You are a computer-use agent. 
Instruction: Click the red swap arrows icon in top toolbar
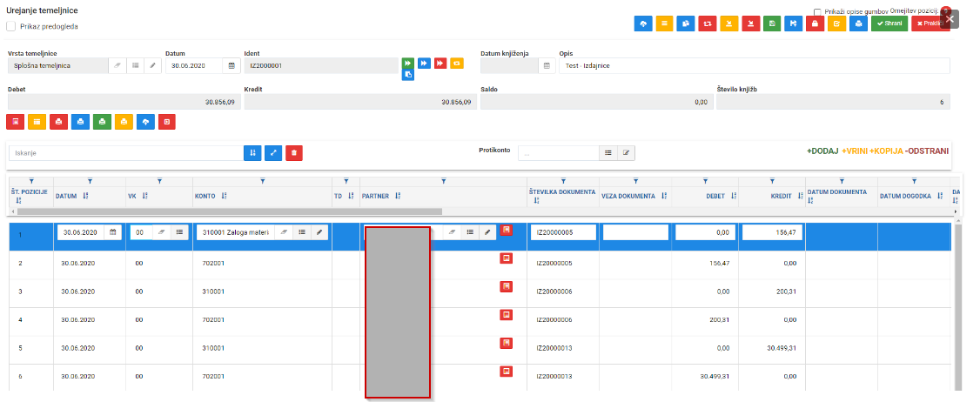click(708, 23)
